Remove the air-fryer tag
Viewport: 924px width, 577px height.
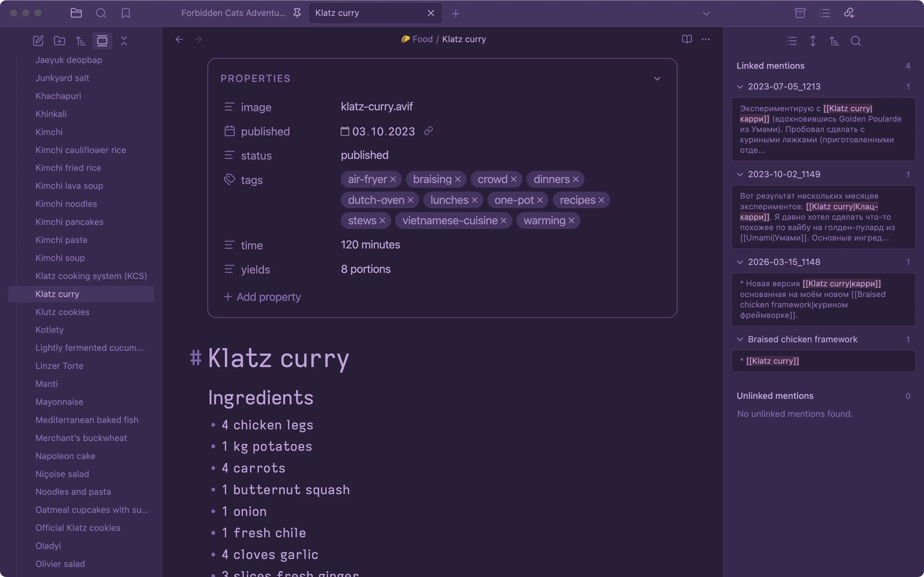click(393, 179)
